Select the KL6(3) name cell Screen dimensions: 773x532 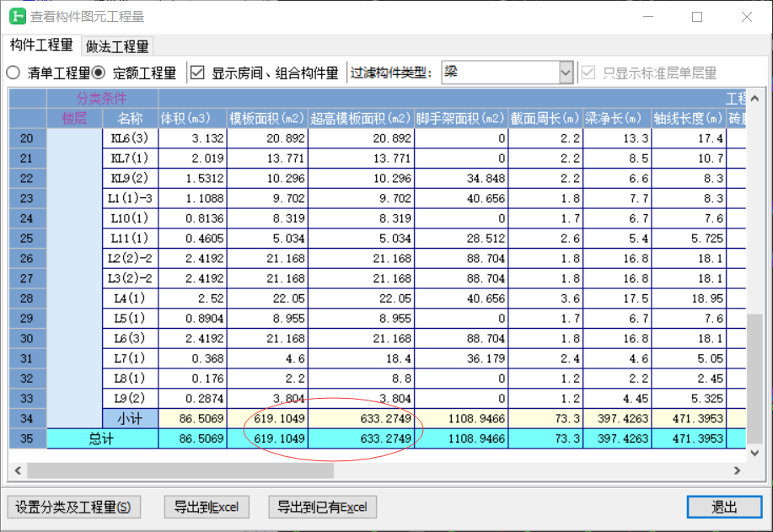pos(130,138)
